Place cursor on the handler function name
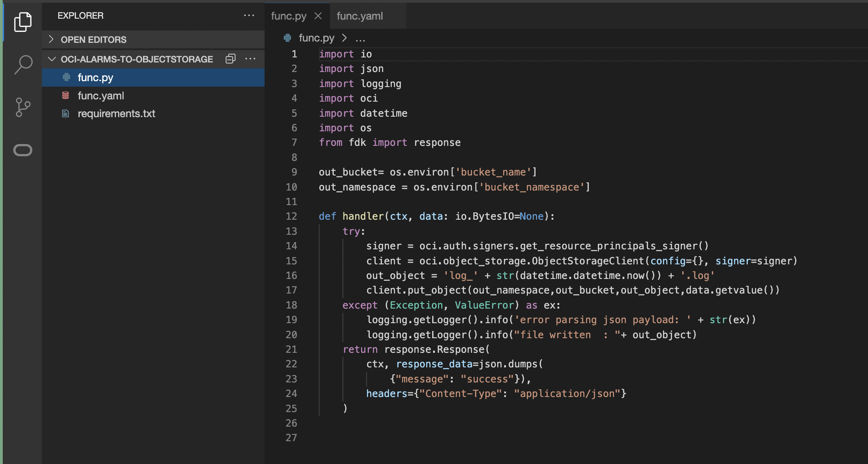Image resolution: width=868 pixels, height=464 pixels. [x=363, y=217]
